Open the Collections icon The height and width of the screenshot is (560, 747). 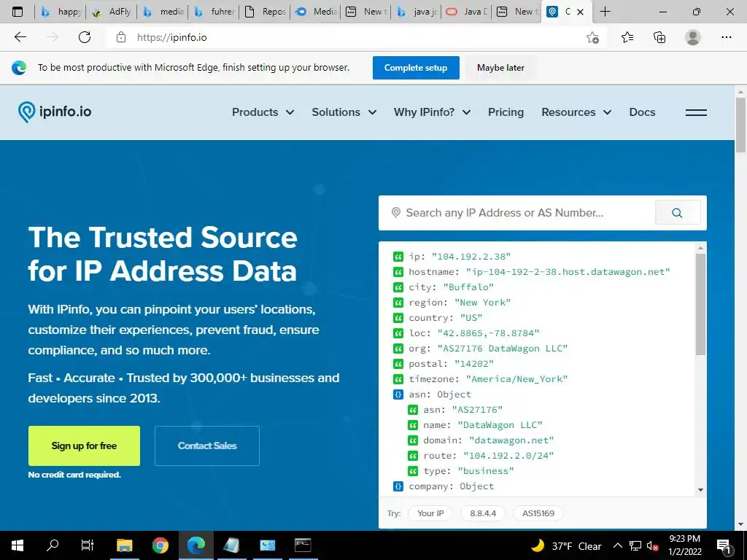coord(659,37)
